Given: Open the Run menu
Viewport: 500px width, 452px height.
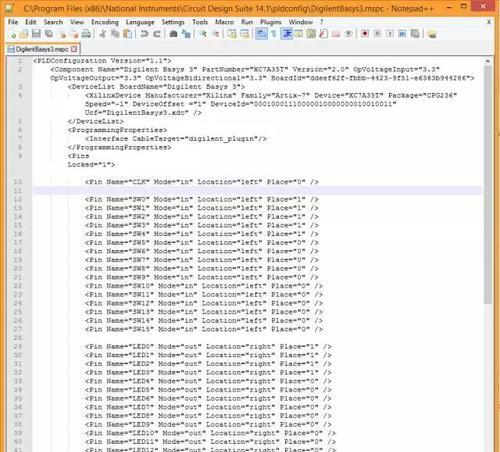Looking at the screenshot, I should pos(247,22).
